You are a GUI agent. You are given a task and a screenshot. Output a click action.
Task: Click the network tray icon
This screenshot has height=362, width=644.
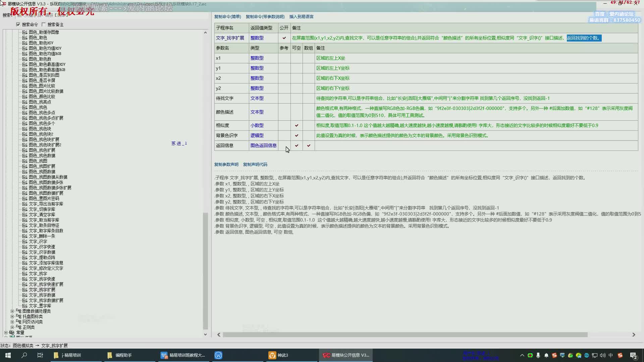[595, 355]
